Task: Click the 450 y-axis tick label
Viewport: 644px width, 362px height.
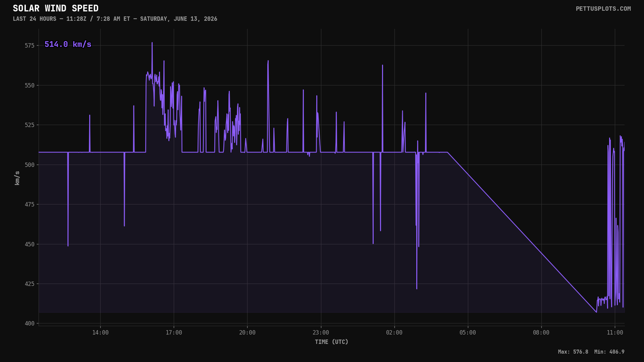Action: [30, 244]
